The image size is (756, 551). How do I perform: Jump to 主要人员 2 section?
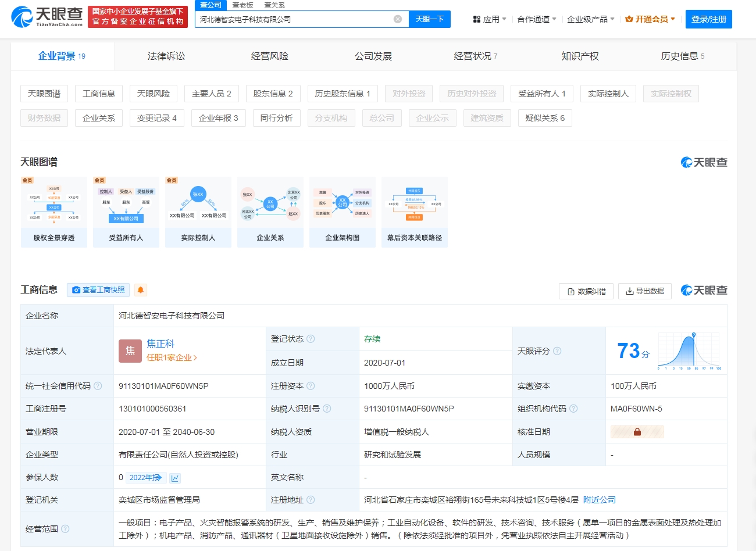[212, 94]
